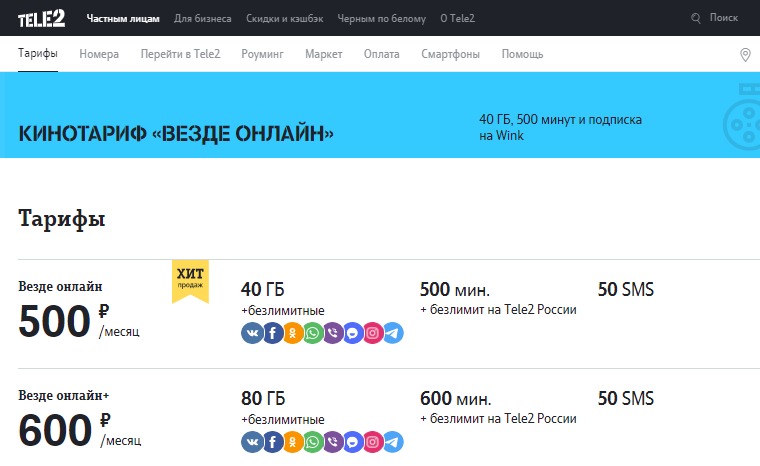Click Telegram icon in the 80 ГБ row
Viewport: 760px width, 466px height.
[393, 442]
